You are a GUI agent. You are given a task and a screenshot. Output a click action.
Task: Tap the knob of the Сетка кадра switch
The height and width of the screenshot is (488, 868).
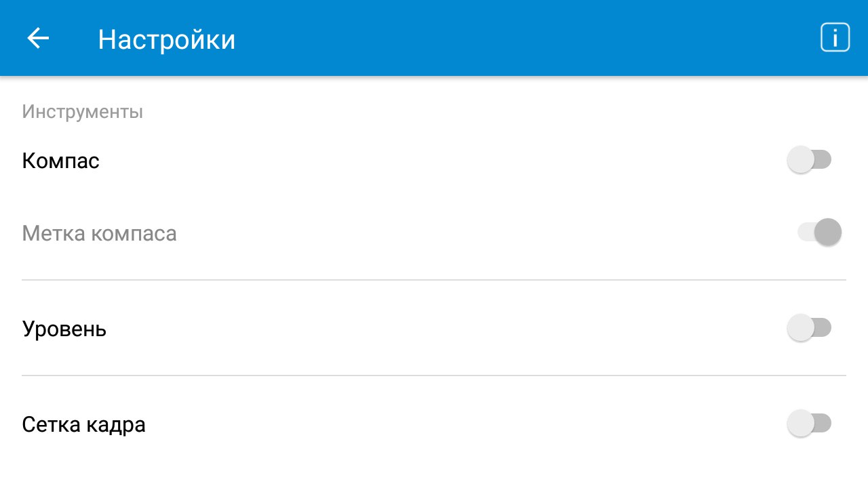pos(800,424)
